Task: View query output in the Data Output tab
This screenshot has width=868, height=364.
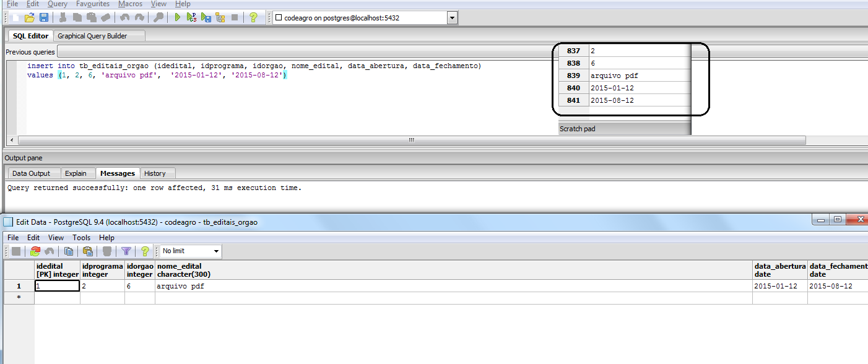Action: click(33, 173)
